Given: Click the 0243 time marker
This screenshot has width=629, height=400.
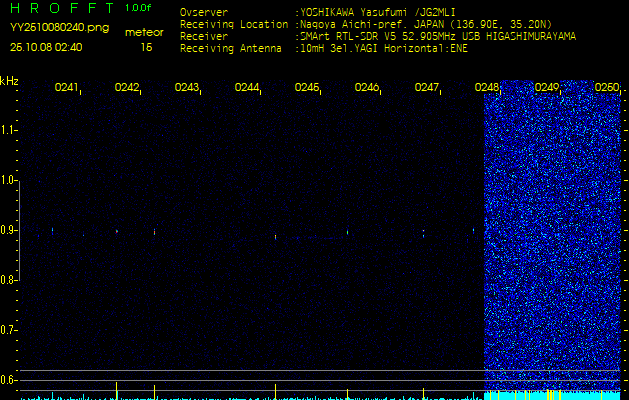Looking at the screenshot, I should tap(186, 88).
